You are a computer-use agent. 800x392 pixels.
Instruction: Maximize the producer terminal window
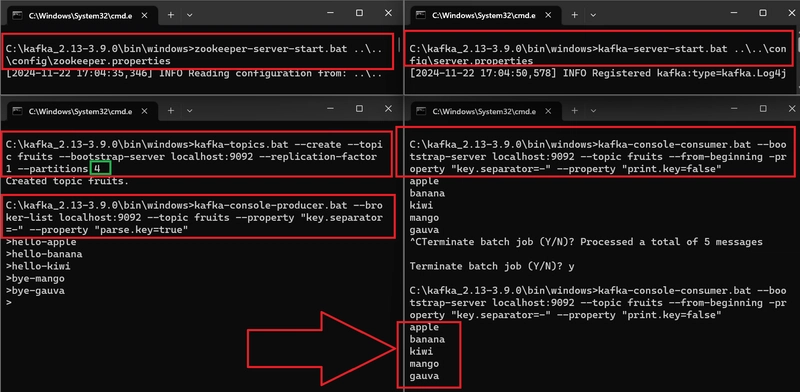[359, 109]
